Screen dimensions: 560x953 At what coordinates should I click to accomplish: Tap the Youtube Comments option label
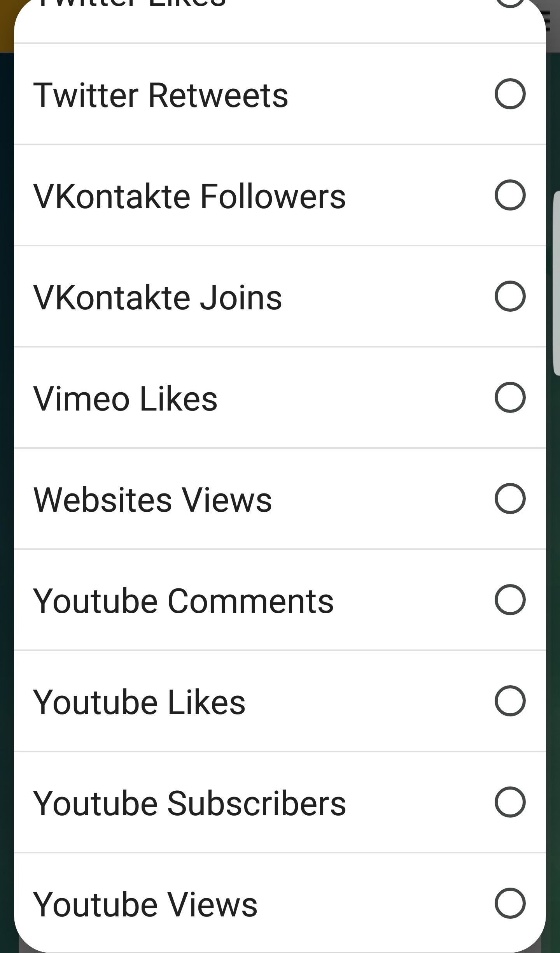pos(183,601)
